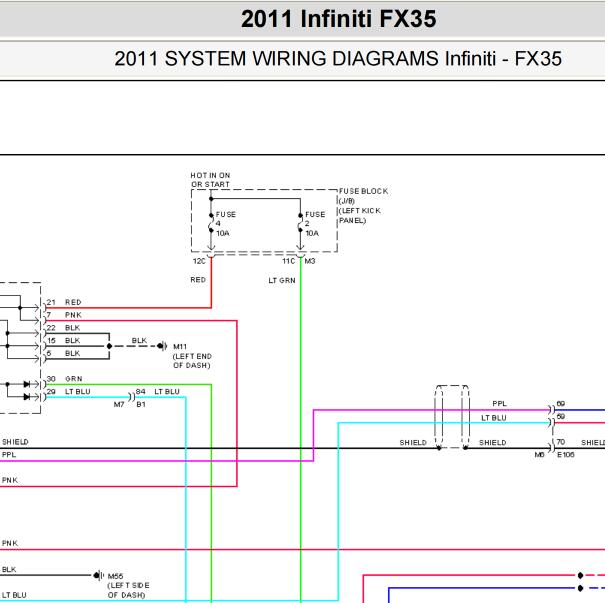Select the "HOT IN ON OR START" label
605x603 pixels.
[210, 180]
